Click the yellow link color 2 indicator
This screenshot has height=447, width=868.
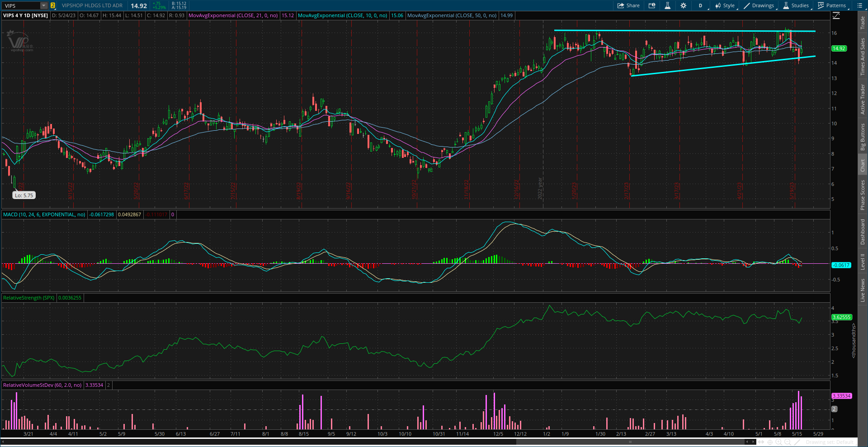click(x=52, y=5)
